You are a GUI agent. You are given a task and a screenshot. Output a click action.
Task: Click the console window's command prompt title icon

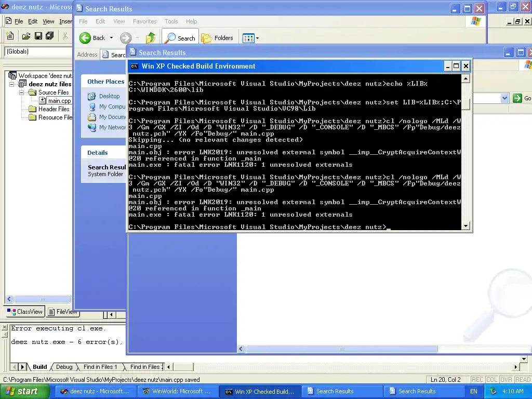[135, 66]
